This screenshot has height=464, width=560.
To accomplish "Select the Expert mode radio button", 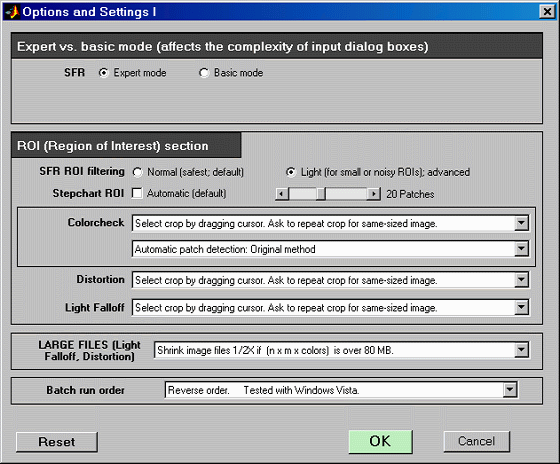I will 103,73.
